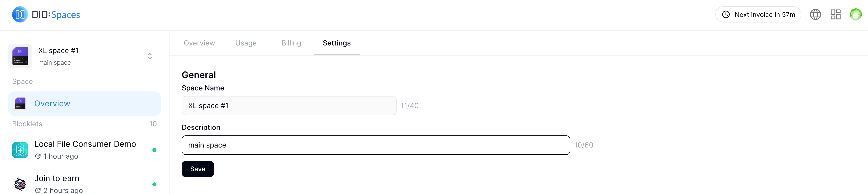Click the DID Spaces logo icon
The width and height of the screenshot is (868, 194).
point(20,14)
